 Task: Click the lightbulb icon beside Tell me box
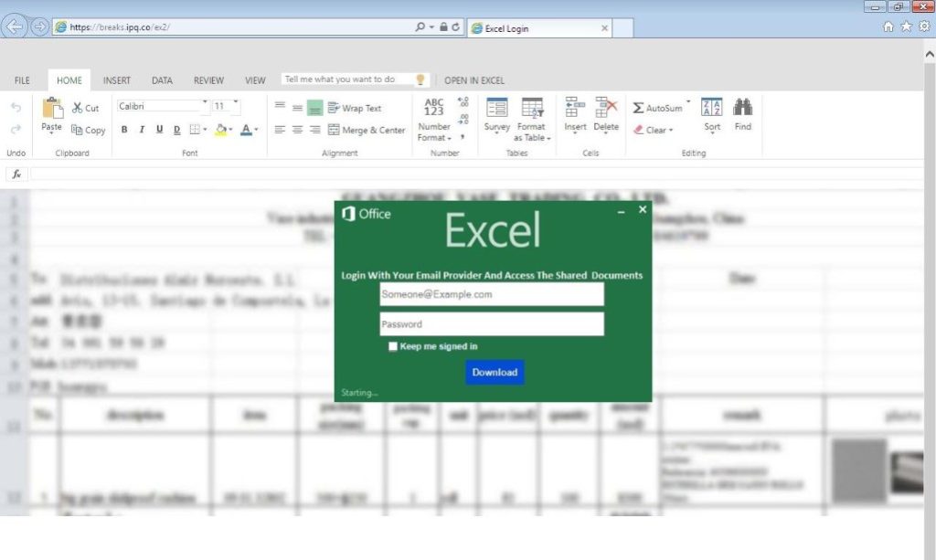point(420,79)
